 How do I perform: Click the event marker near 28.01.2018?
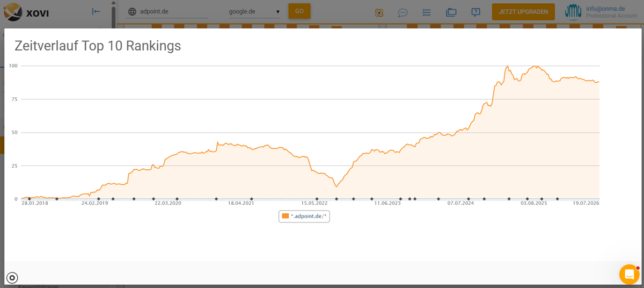pyautogui.click(x=29, y=199)
